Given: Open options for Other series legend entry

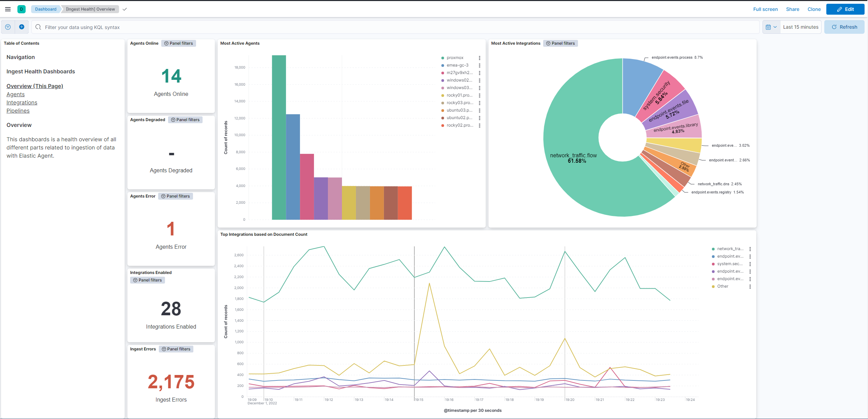Looking at the screenshot, I should point(750,287).
